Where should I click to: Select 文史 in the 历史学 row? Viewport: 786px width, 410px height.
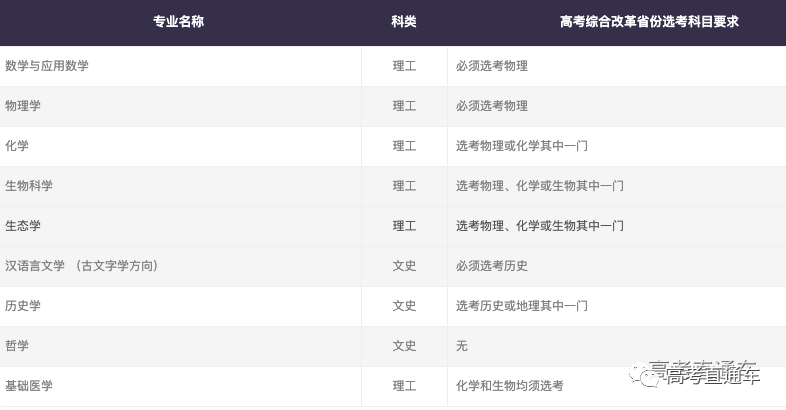[x=405, y=306]
